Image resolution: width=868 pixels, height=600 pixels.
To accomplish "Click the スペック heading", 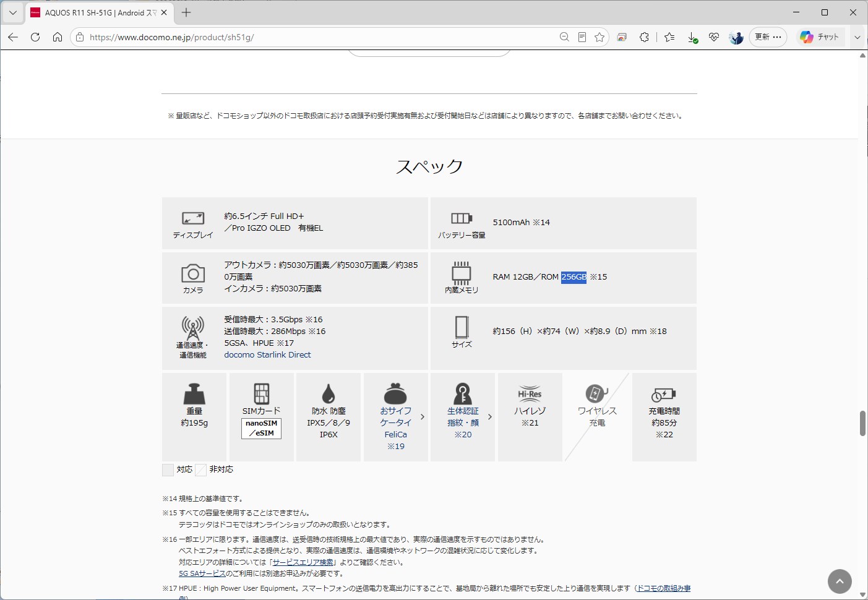I will pyautogui.click(x=429, y=166).
